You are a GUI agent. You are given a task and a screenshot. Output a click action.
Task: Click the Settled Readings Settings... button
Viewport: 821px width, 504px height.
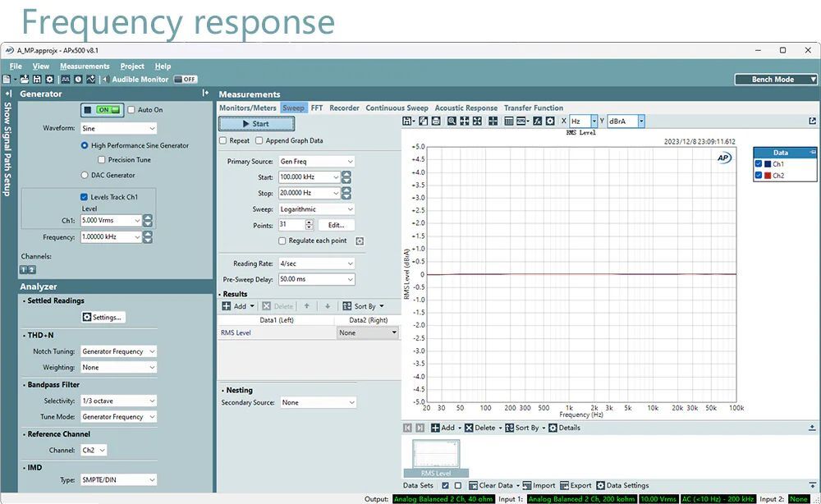[x=103, y=317]
